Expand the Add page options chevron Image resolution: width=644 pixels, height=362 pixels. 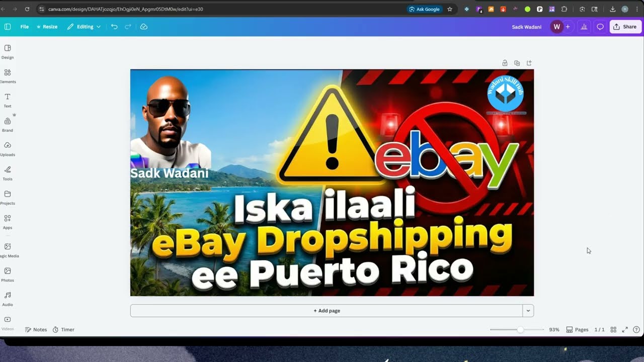(x=528, y=311)
